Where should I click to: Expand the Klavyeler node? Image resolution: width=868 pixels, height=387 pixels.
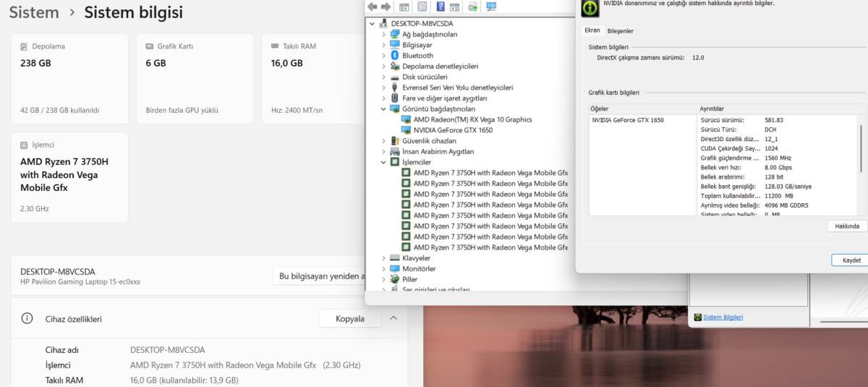[383, 258]
